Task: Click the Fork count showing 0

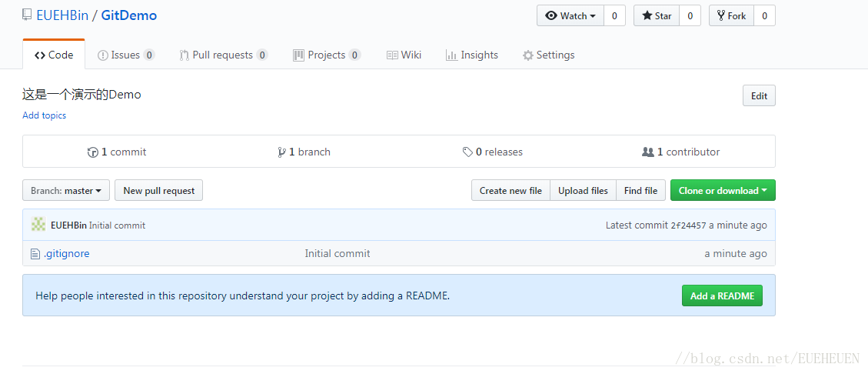Action: click(x=764, y=15)
